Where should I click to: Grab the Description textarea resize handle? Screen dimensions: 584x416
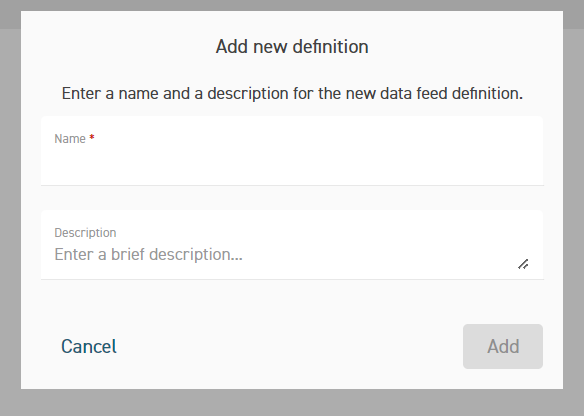point(523,264)
